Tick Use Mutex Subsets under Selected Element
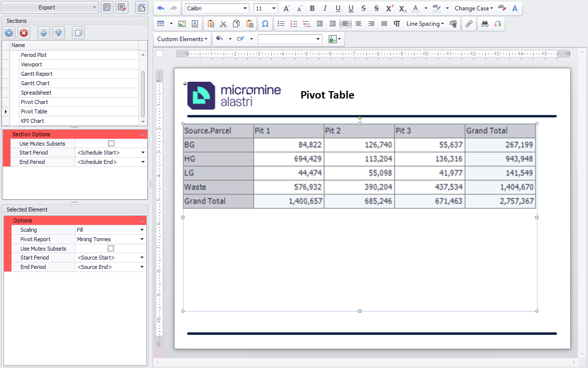 tap(111, 249)
